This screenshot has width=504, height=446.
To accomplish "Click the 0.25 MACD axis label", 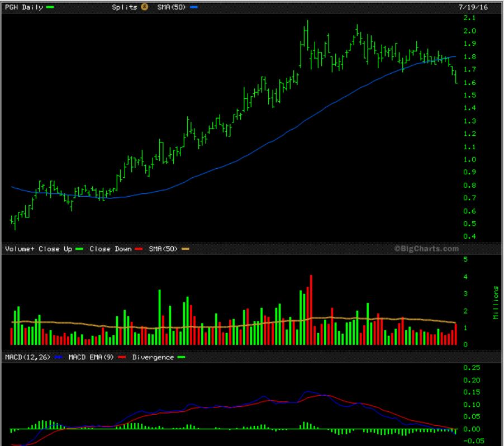I will pos(472,367).
